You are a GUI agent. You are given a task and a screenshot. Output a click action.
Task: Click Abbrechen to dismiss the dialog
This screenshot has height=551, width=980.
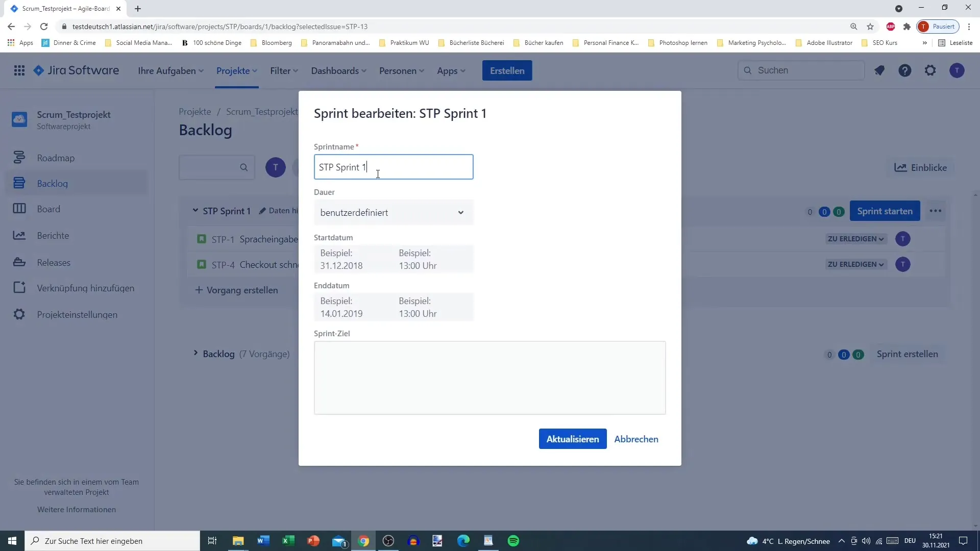coord(636,439)
